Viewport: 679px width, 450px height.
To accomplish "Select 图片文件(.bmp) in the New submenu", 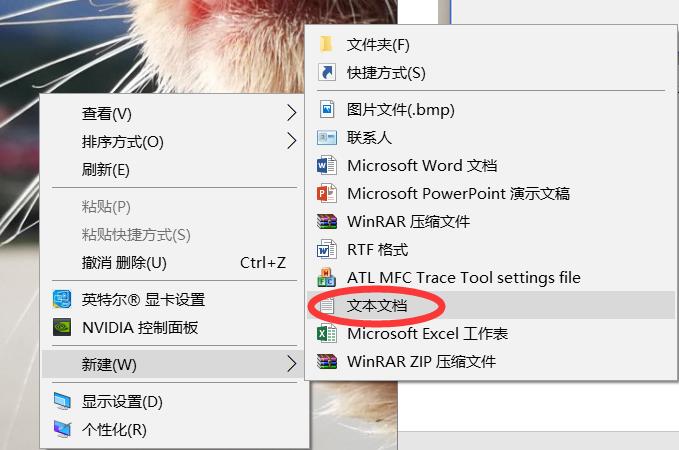I will (491, 109).
